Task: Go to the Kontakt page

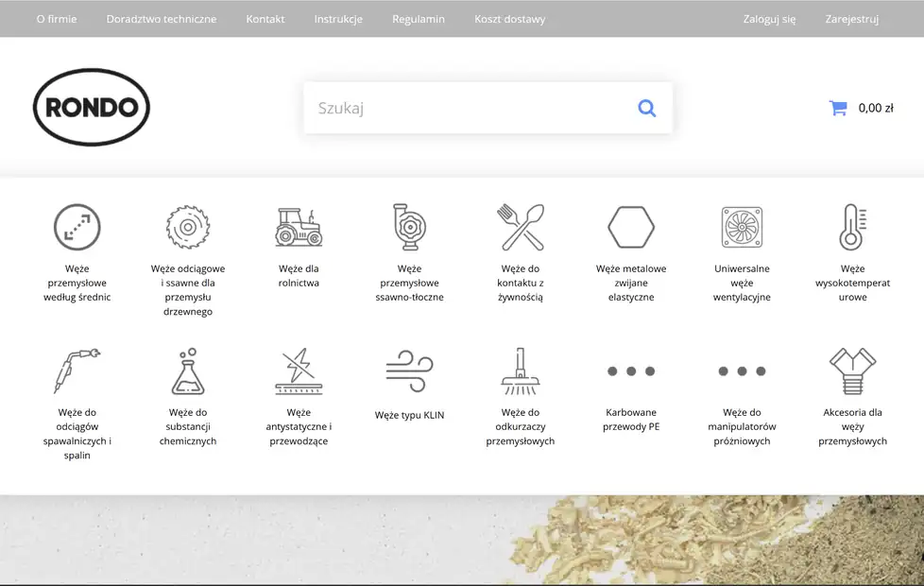Action: 265,19
